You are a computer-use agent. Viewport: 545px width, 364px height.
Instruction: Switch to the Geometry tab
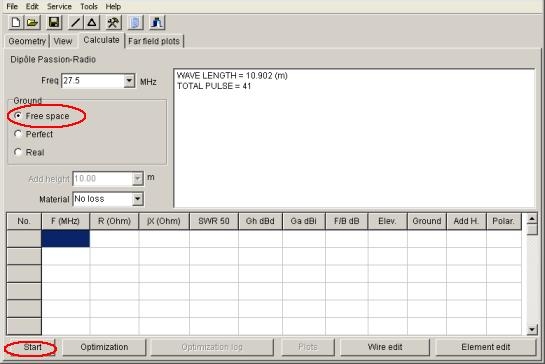click(x=27, y=41)
